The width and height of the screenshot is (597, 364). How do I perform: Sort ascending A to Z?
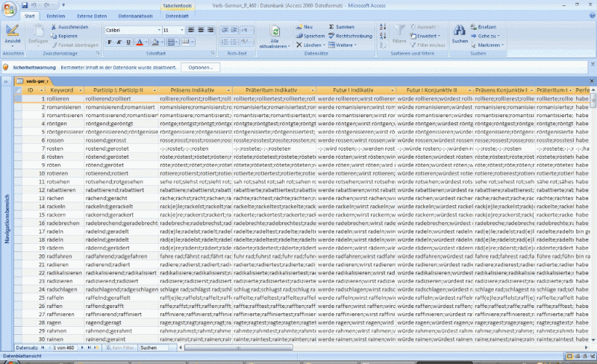383,27
